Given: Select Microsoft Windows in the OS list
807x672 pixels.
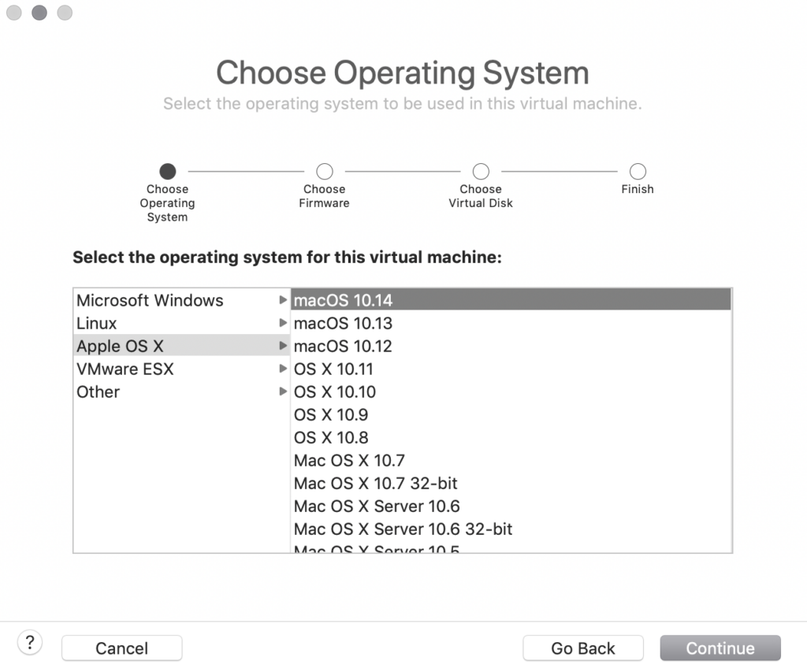Looking at the screenshot, I should [150, 300].
